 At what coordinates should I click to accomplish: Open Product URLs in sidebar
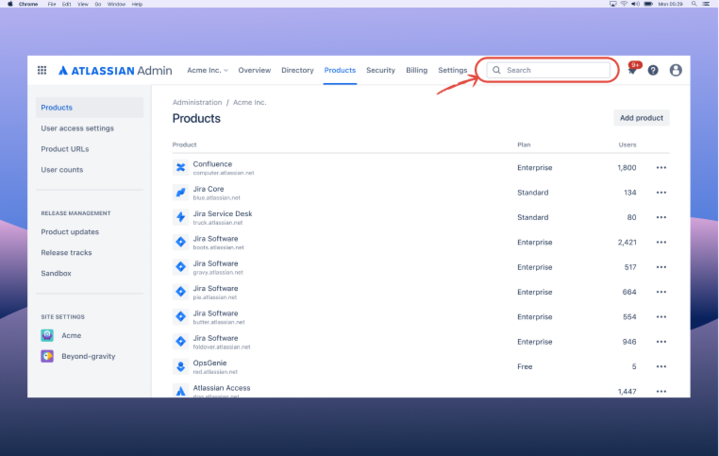point(65,149)
